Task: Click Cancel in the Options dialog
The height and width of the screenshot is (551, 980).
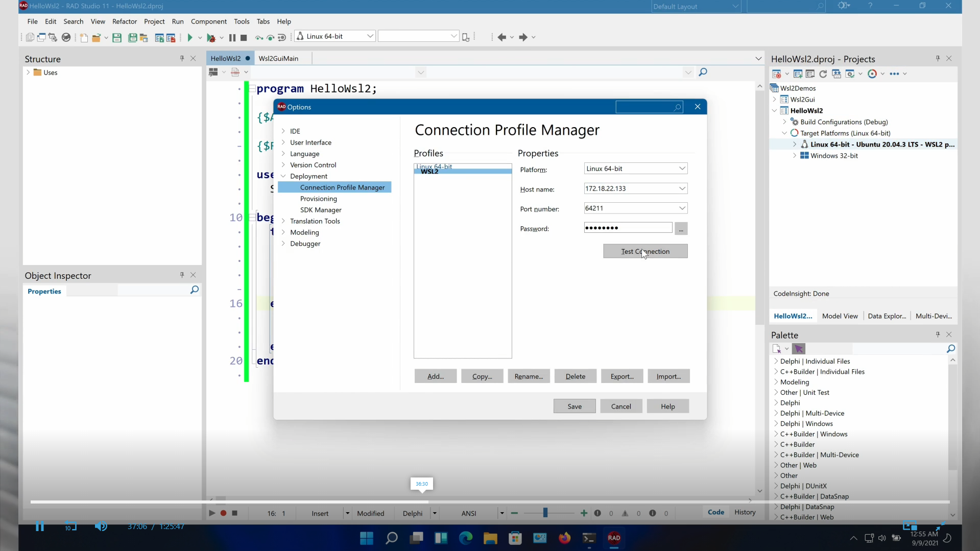Action: pos(621,406)
